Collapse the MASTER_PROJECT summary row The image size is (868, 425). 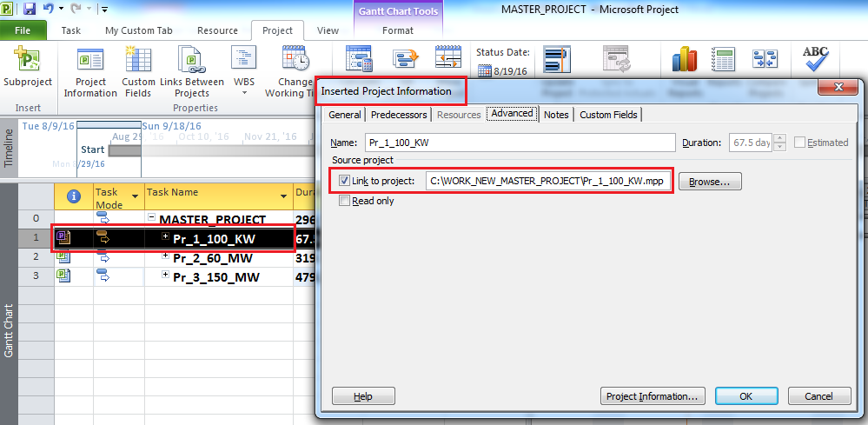coord(152,217)
